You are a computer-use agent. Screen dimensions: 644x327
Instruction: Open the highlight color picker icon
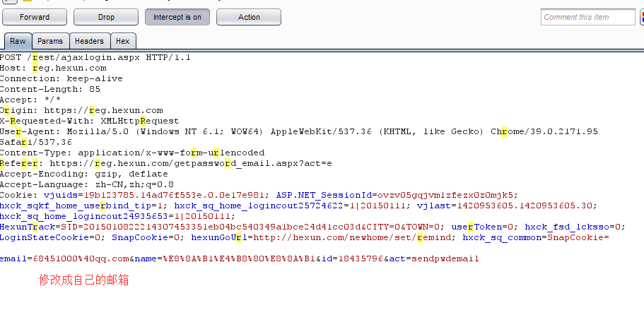[x=642, y=17]
